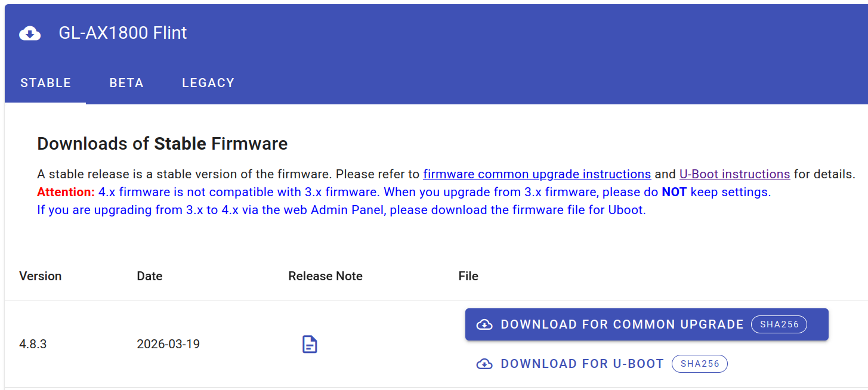Switch to the STABLE tab
Viewport: 868px width, 390px height.
tap(46, 83)
